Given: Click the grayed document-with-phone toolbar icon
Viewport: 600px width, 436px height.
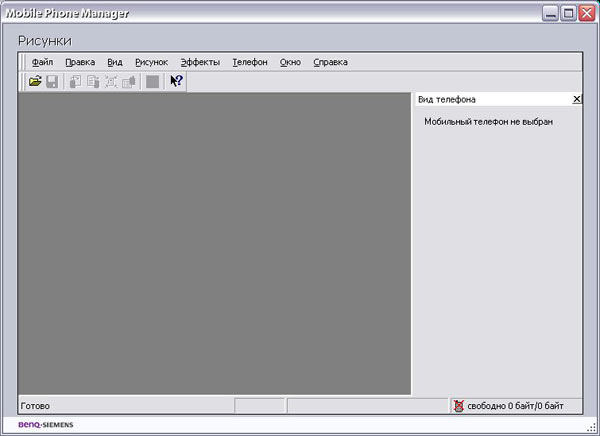Looking at the screenshot, I should click(x=93, y=81).
